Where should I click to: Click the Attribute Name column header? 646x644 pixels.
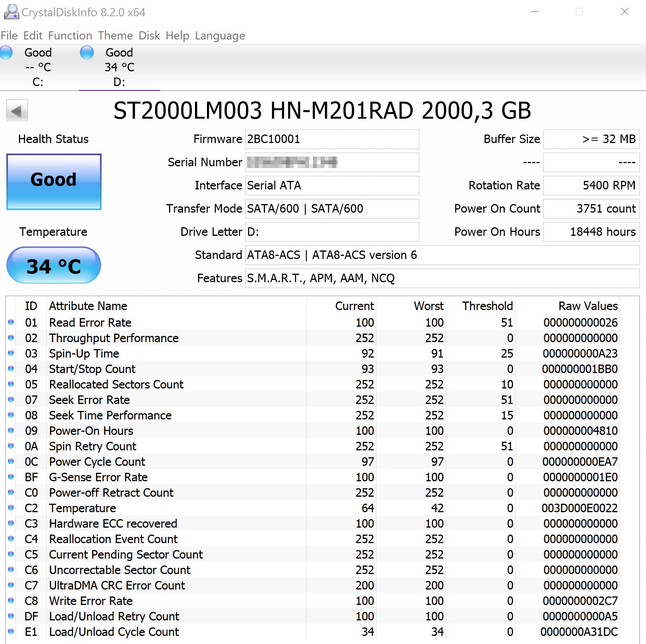tap(88, 306)
